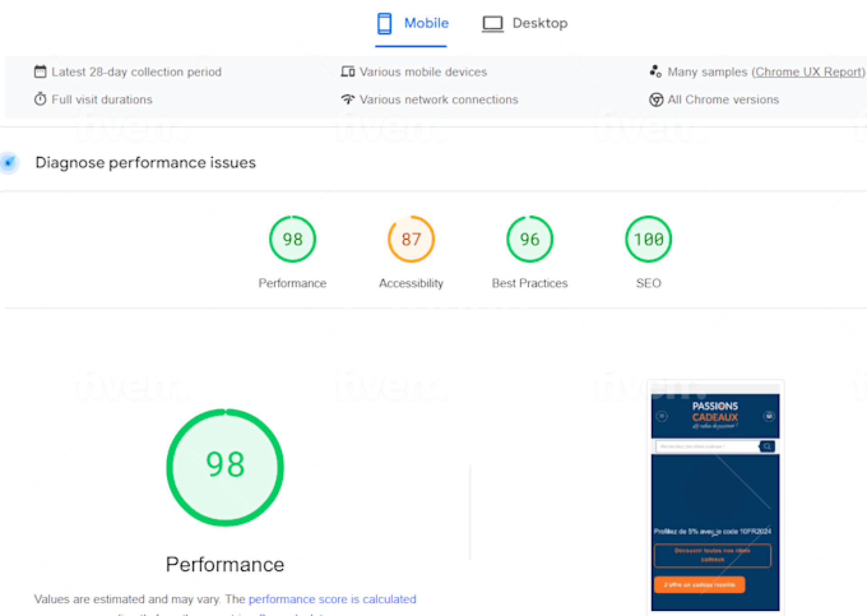Click the Chrome icon by All Chrome versions
This screenshot has width=867, height=616.
[656, 99]
